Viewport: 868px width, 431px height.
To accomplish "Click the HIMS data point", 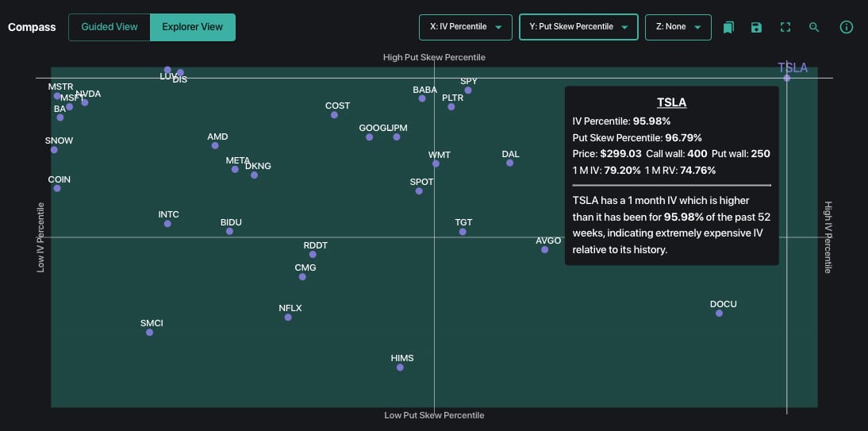I will click(400, 368).
